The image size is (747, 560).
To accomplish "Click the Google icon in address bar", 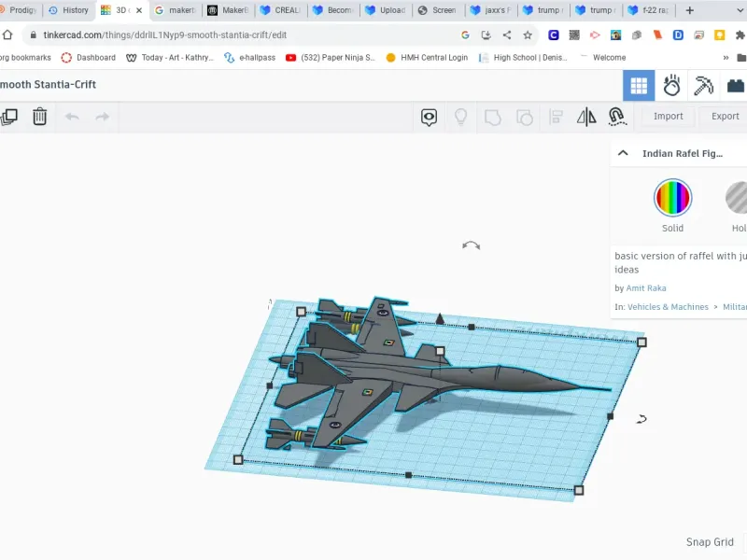I will pyautogui.click(x=465, y=35).
